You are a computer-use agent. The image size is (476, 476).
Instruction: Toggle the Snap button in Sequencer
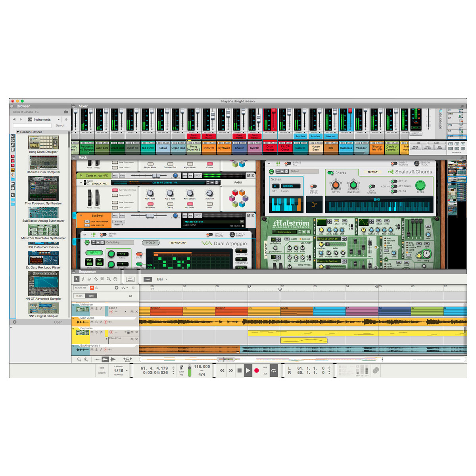pyautogui.click(x=148, y=279)
